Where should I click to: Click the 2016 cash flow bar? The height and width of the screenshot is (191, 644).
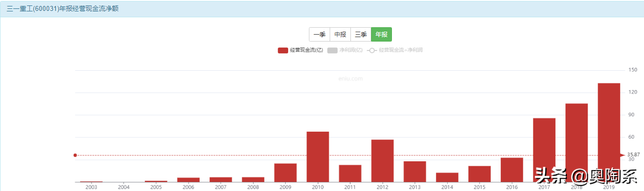coord(512,170)
